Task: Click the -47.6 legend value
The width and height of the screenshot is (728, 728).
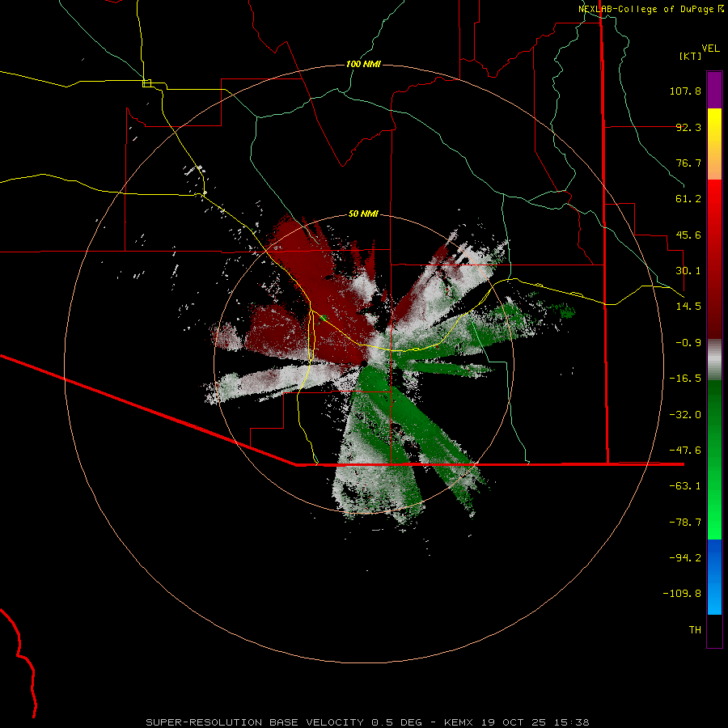Action: 685,451
